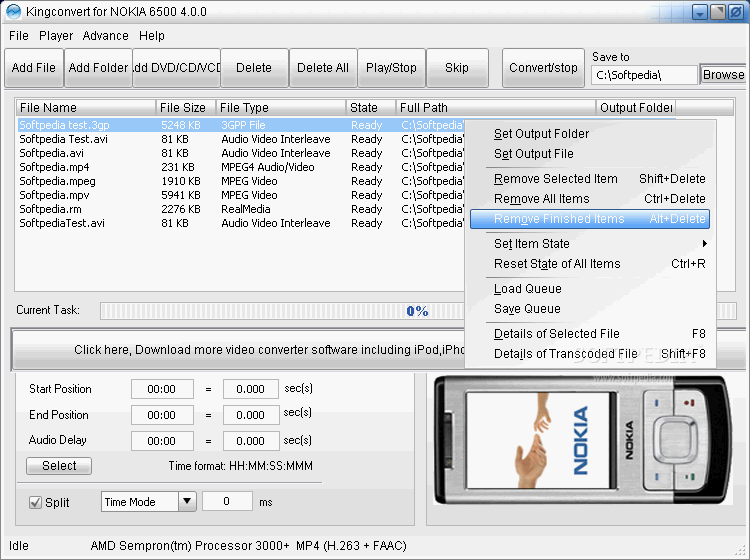Select the Softpedia.rm file row
This screenshot has height=560, width=750.
point(241,209)
